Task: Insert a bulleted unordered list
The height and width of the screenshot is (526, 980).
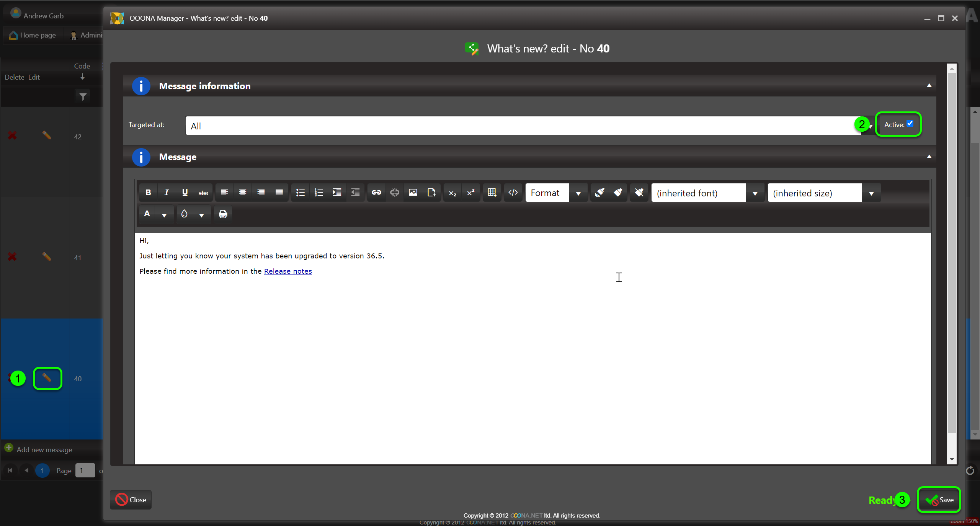Action: point(301,193)
